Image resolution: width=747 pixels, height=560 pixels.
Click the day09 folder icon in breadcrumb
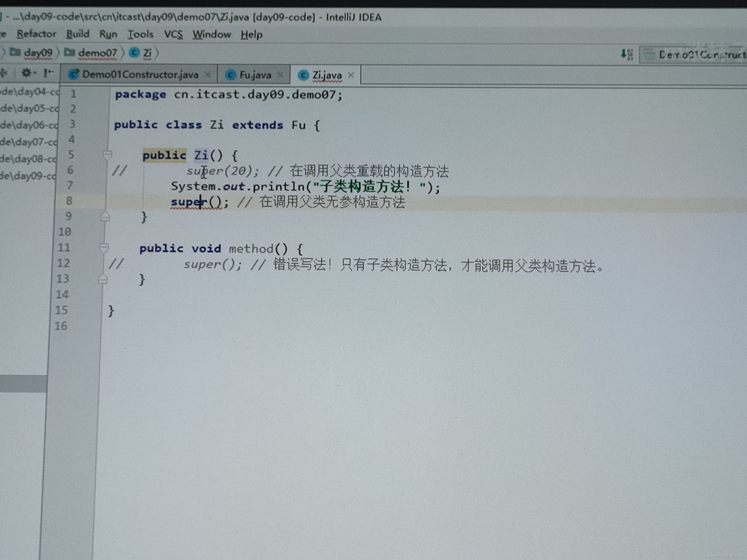coord(15,52)
